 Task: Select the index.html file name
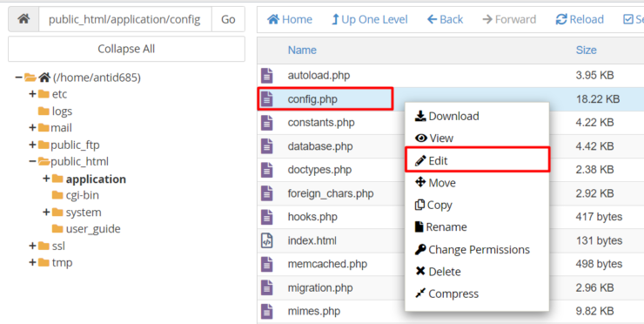click(x=312, y=240)
